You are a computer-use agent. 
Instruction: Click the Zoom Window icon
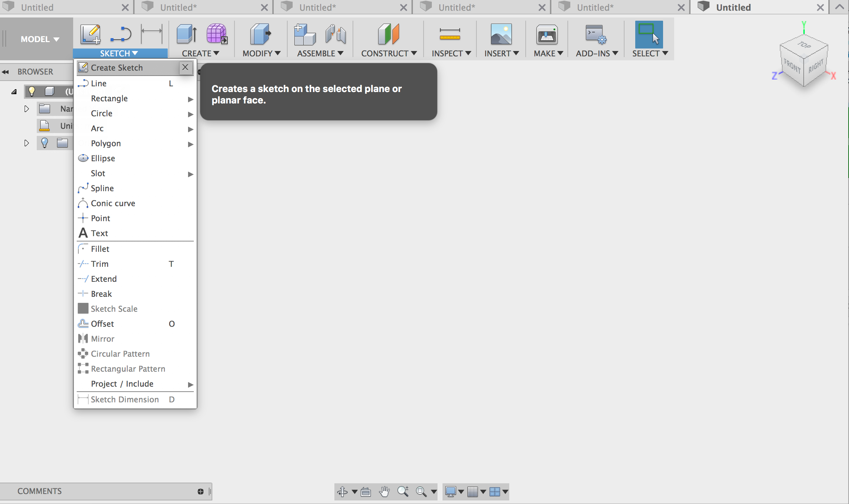tap(421, 492)
